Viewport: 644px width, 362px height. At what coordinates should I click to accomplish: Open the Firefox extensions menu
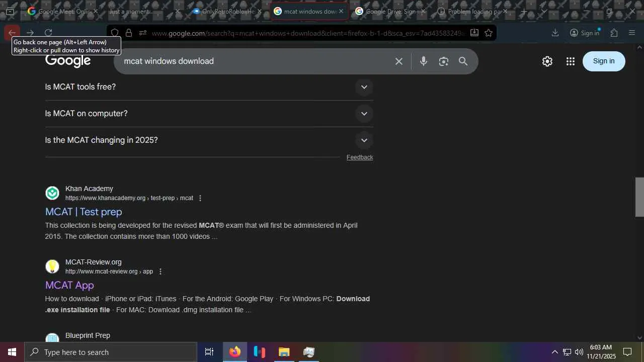(x=614, y=33)
